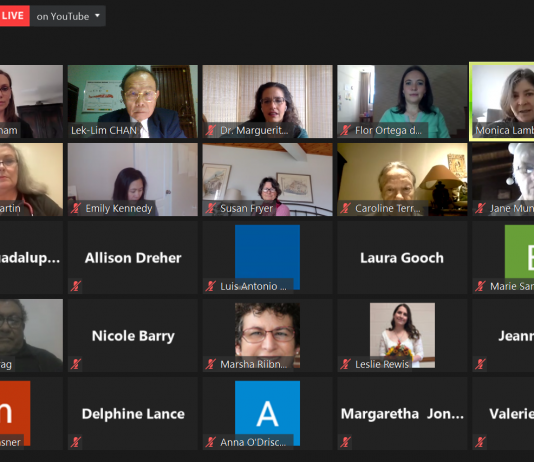Select the Laura Gooch participant tile
534x462 pixels.
402,258
